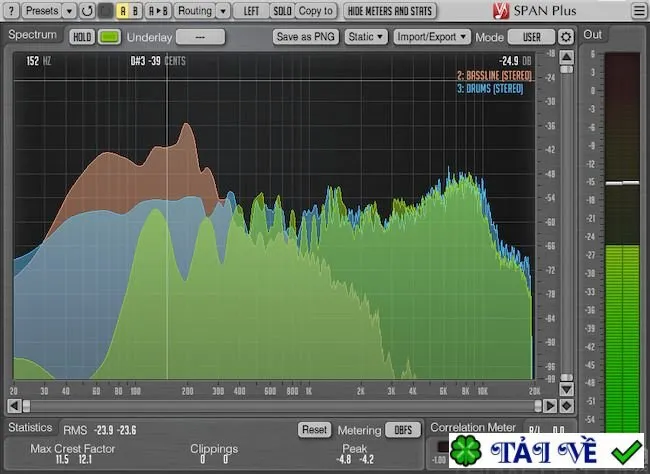Open the Routing menu
The image size is (650, 474).
[x=195, y=11]
